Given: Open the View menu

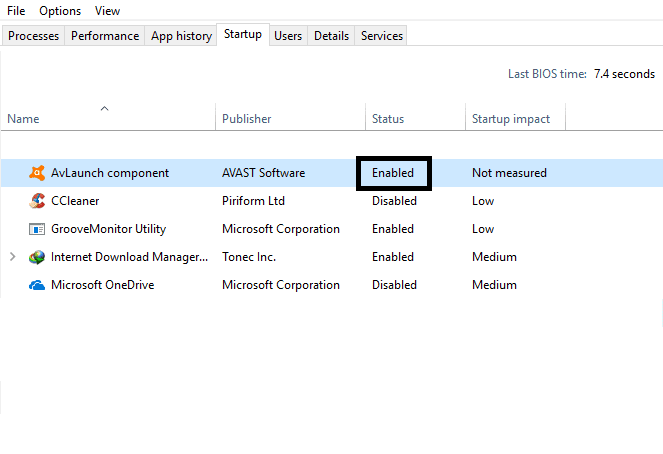Looking at the screenshot, I should tap(107, 11).
